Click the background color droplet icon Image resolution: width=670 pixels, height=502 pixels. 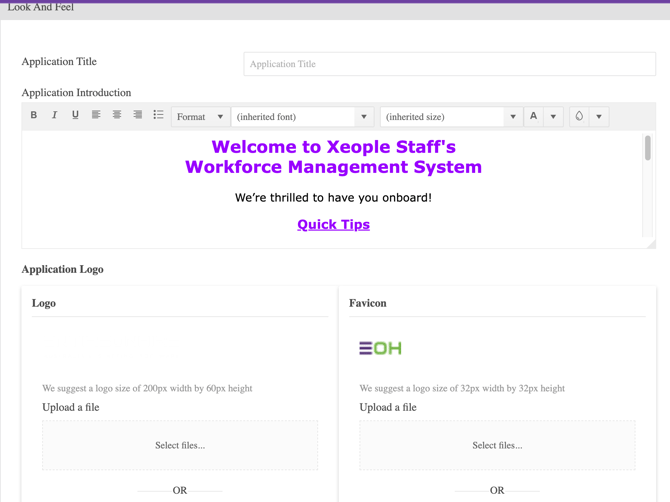click(579, 116)
